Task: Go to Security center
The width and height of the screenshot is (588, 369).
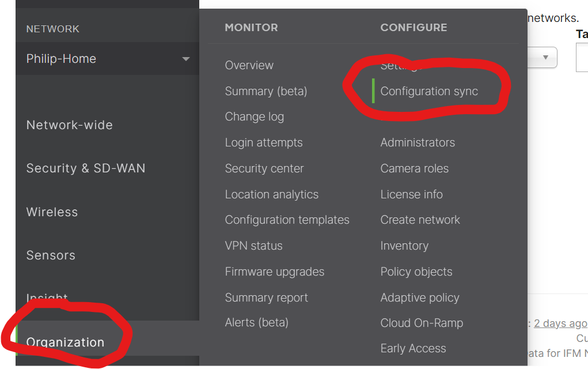Action: [x=264, y=168]
